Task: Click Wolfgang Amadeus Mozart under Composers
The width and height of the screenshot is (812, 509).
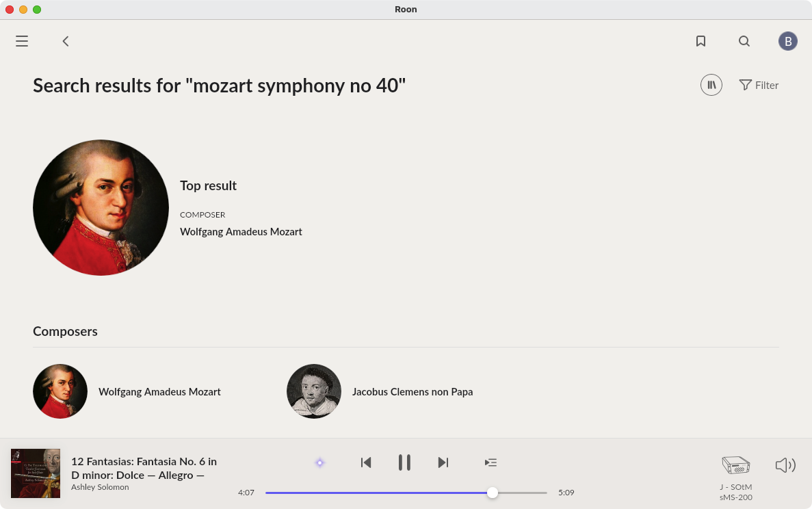Action: click(159, 392)
